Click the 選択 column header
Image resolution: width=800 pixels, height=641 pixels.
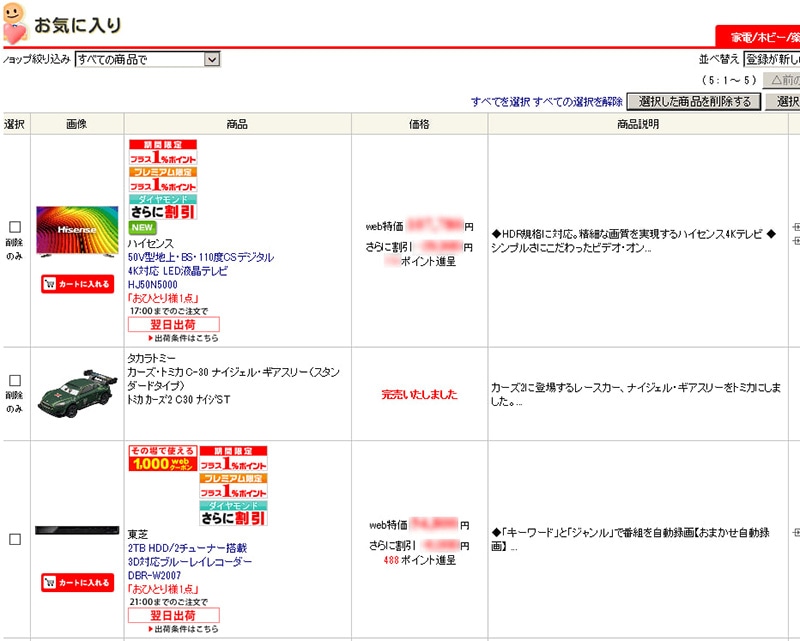[14, 124]
